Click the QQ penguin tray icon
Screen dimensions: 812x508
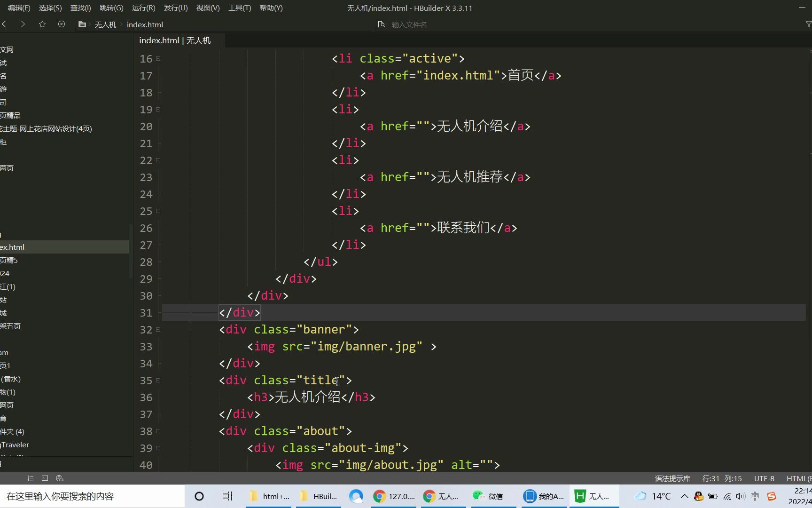[699, 496]
